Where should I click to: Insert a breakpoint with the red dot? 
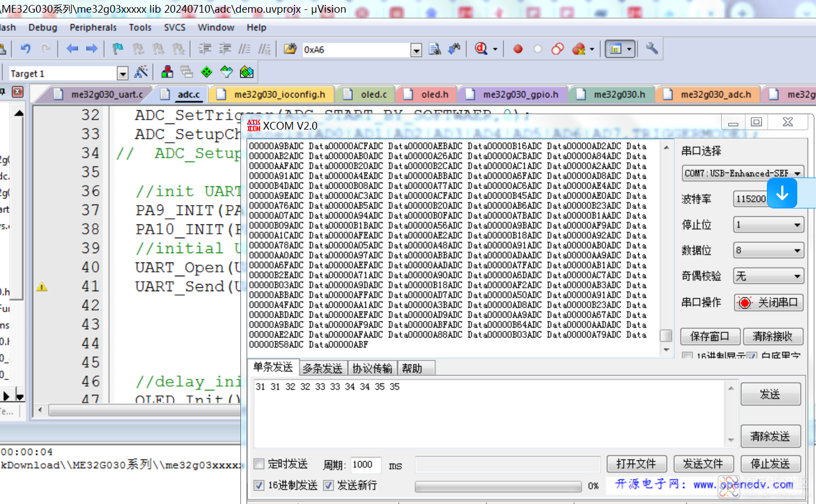pyautogui.click(x=518, y=49)
